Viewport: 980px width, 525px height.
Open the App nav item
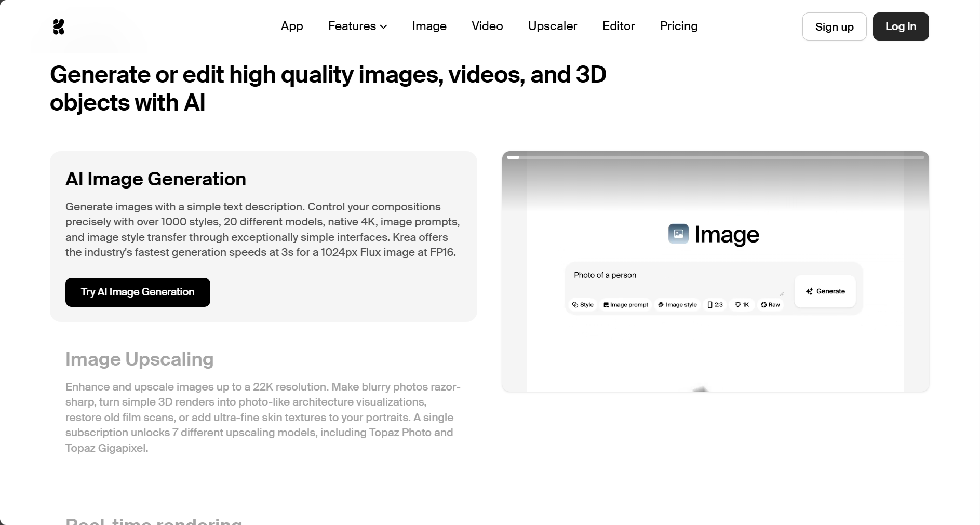292,26
